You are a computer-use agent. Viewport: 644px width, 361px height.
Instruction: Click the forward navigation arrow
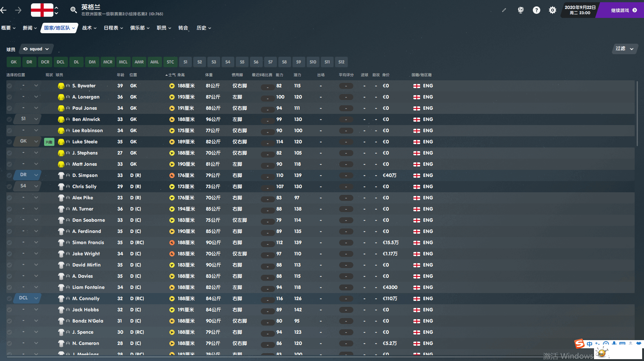coord(18,10)
